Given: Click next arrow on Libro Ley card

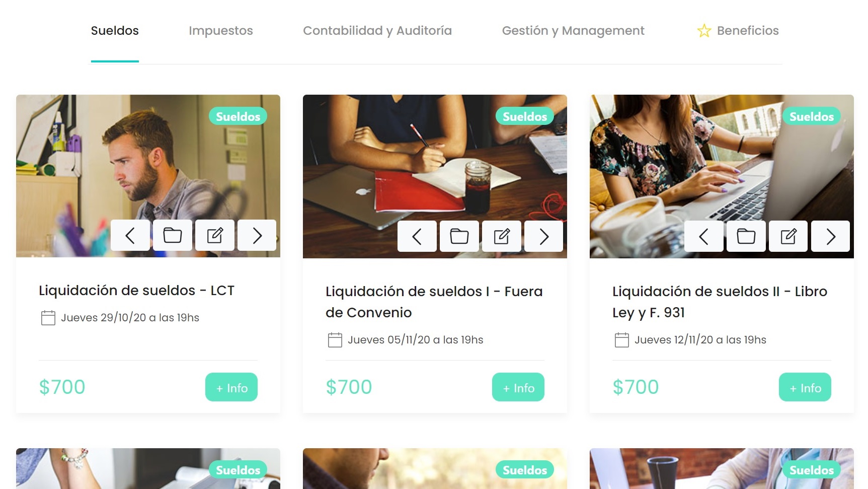Looking at the screenshot, I should coord(831,236).
